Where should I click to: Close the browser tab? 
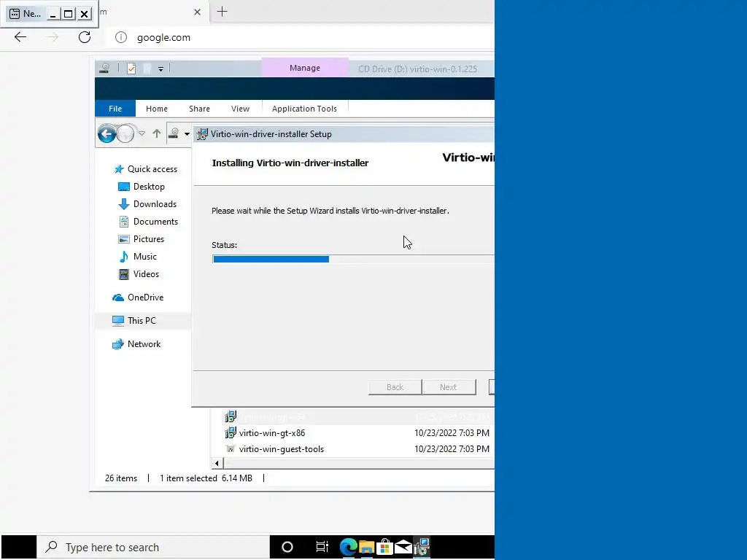(197, 12)
